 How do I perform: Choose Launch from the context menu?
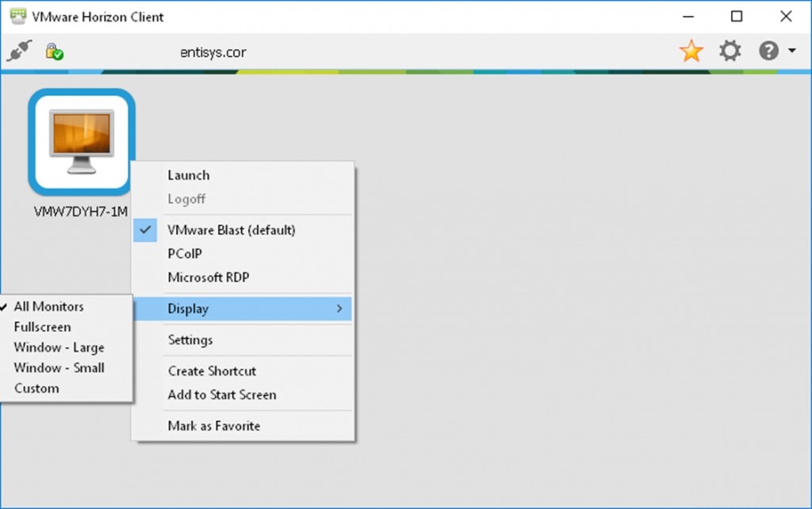pyautogui.click(x=244, y=175)
